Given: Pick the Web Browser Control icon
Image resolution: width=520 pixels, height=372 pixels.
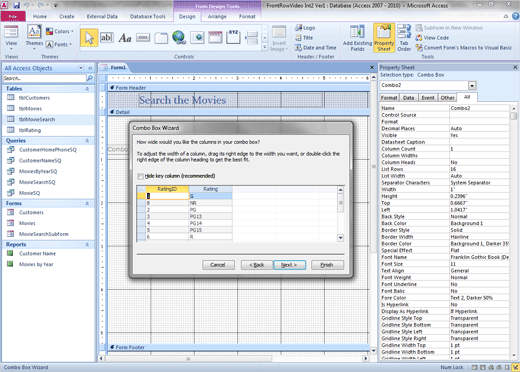Looking at the screenshot, I should (x=197, y=38).
